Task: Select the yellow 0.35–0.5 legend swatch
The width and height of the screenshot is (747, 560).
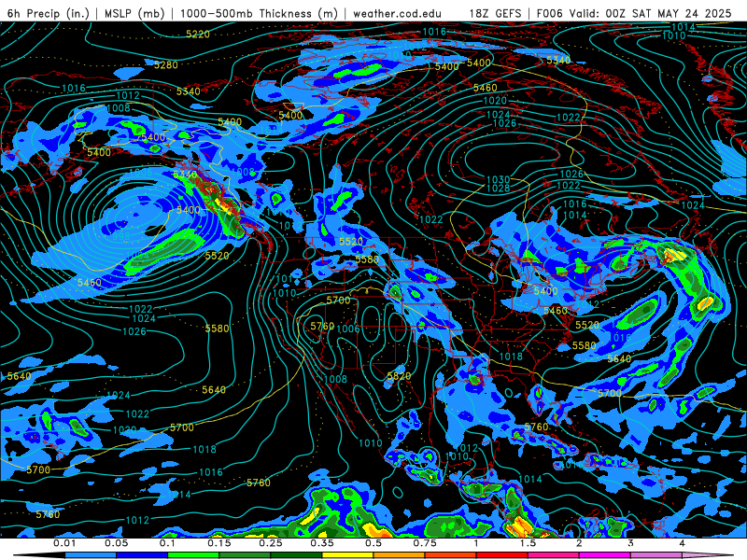Action: point(347,555)
